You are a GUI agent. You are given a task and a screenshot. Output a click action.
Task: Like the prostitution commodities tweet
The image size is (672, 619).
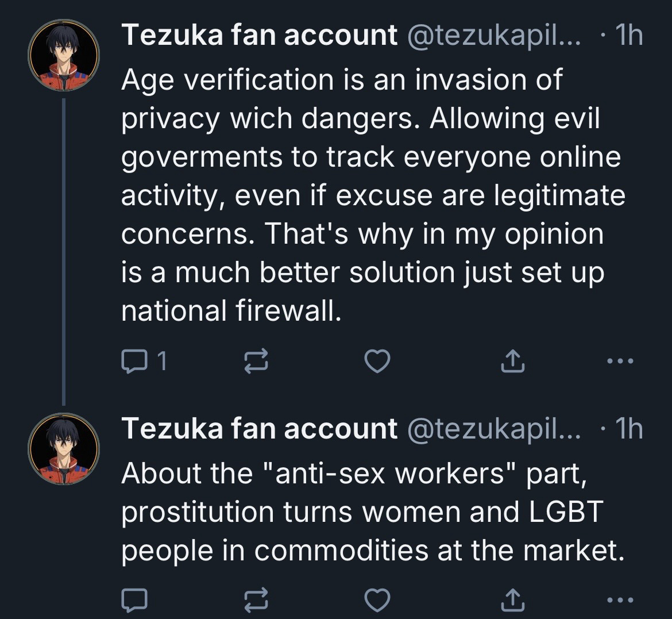tap(377, 600)
